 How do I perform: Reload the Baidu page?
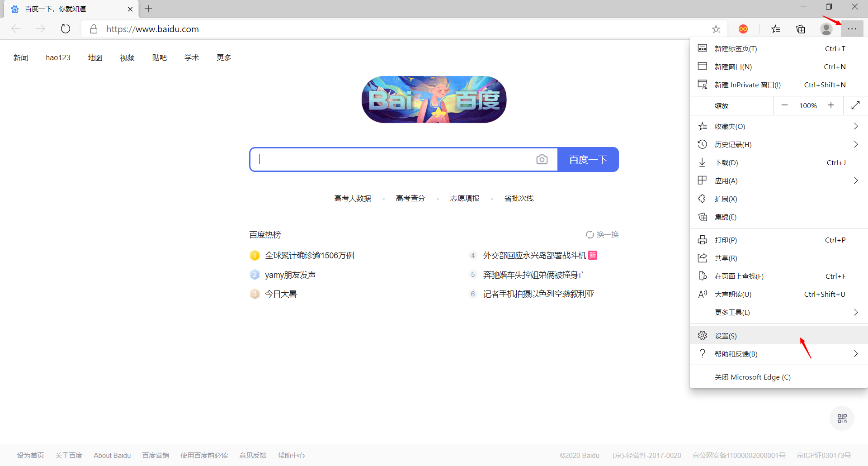pyautogui.click(x=66, y=29)
